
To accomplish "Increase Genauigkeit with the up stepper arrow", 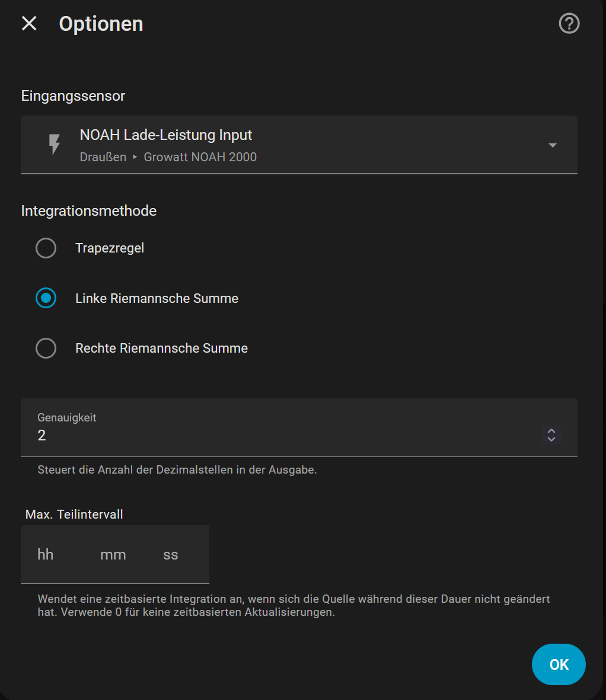I will (x=551, y=431).
